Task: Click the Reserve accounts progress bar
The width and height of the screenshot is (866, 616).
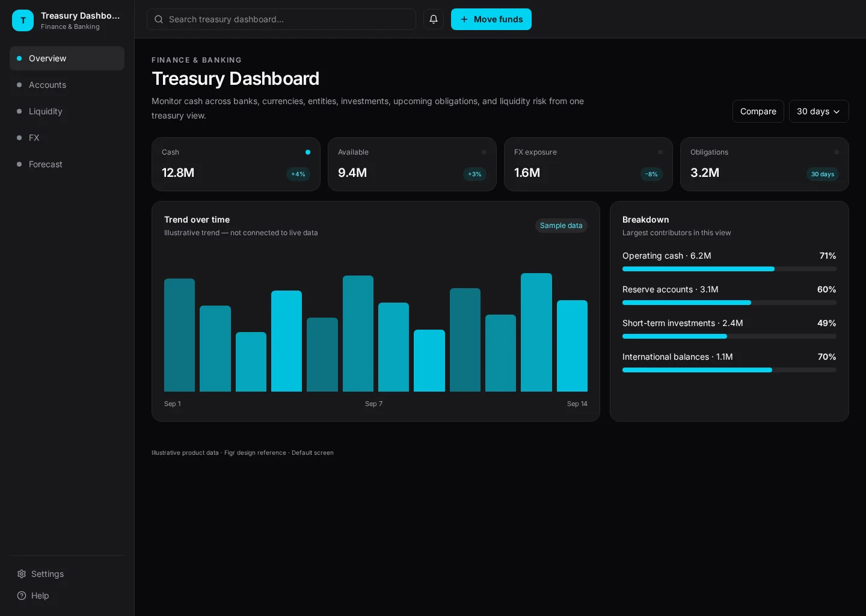Action: click(x=729, y=303)
